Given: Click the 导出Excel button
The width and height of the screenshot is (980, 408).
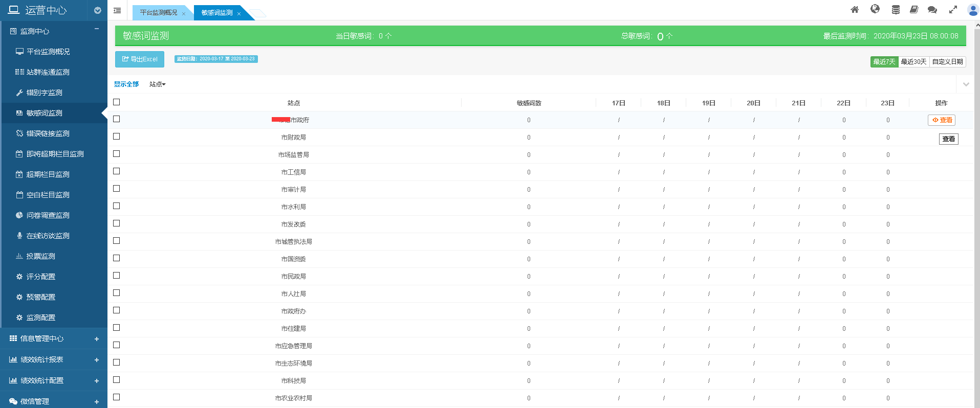Looking at the screenshot, I should pyautogui.click(x=140, y=59).
